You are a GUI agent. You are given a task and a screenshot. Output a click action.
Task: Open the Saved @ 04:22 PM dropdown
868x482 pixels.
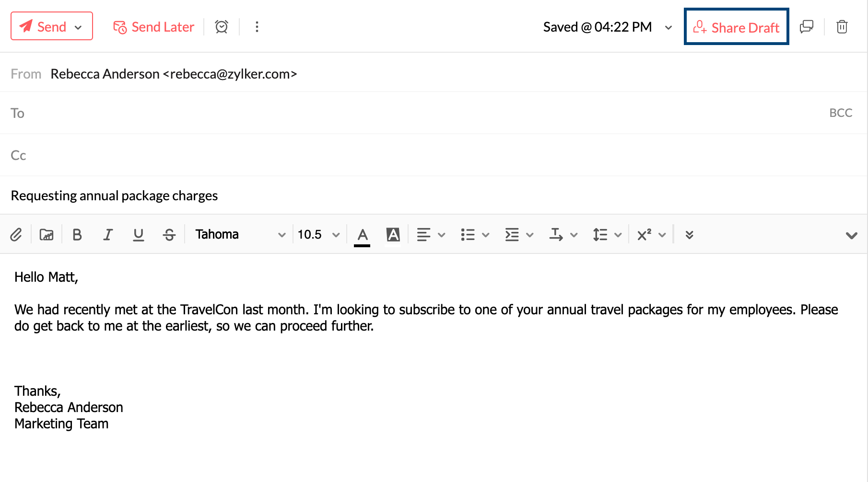[669, 27]
